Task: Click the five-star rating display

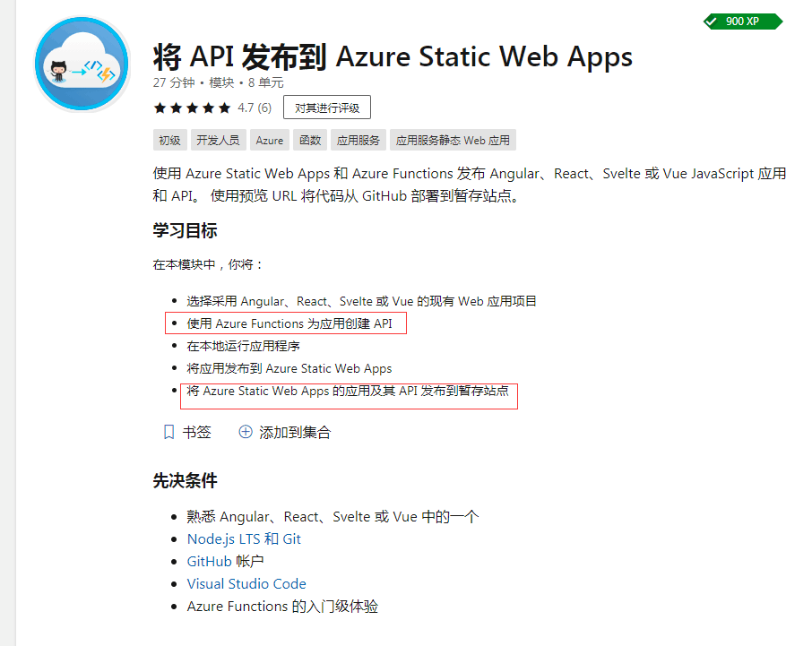Action: (192, 108)
